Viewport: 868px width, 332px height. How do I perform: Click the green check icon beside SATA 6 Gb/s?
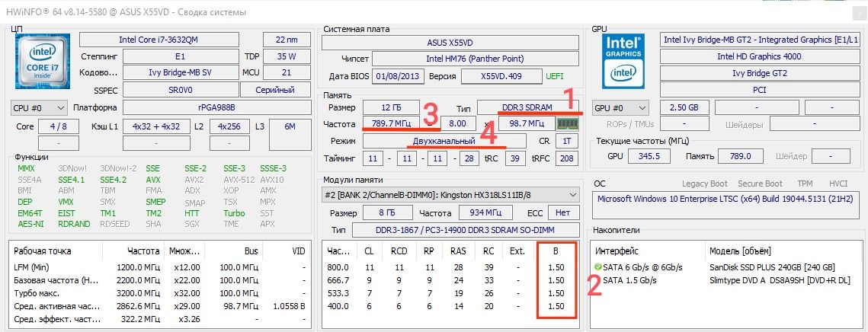(597, 267)
